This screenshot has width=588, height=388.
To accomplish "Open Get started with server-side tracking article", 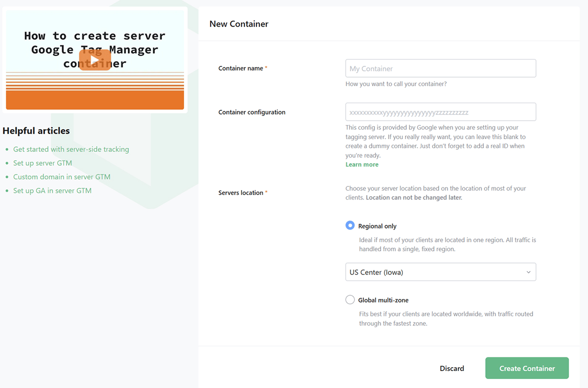I will pyautogui.click(x=71, y=149).
